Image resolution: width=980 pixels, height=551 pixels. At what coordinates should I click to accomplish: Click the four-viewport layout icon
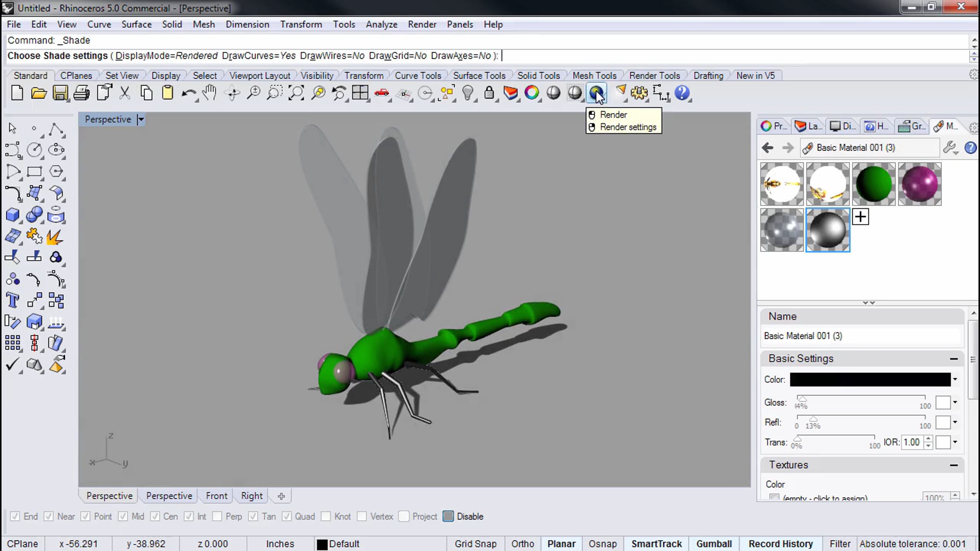point(360,93)
